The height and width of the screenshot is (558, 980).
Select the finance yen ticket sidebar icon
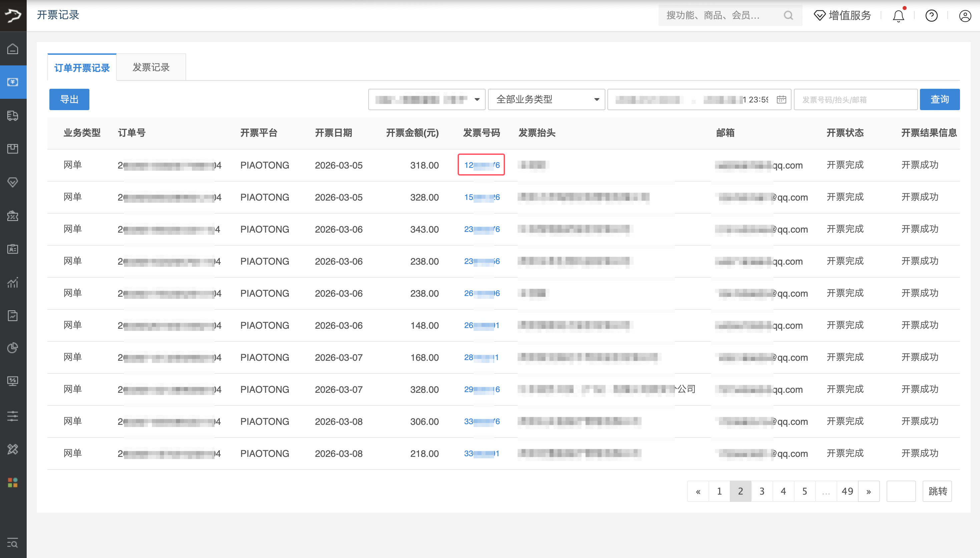click(x=13, y=82)
